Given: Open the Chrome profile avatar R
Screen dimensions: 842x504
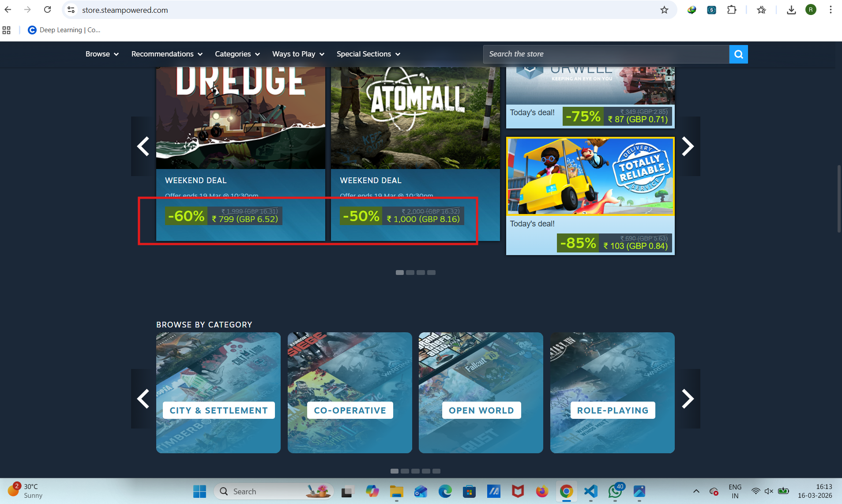Looking at the screenshot, I should [x=811, y=10].
